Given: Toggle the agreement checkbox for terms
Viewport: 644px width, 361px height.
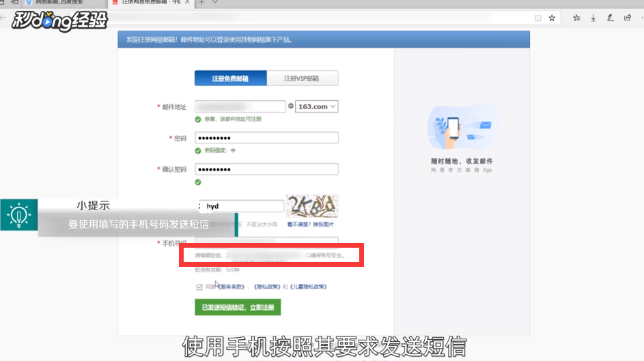Looking at the screenshot, I should coord(199,287).
